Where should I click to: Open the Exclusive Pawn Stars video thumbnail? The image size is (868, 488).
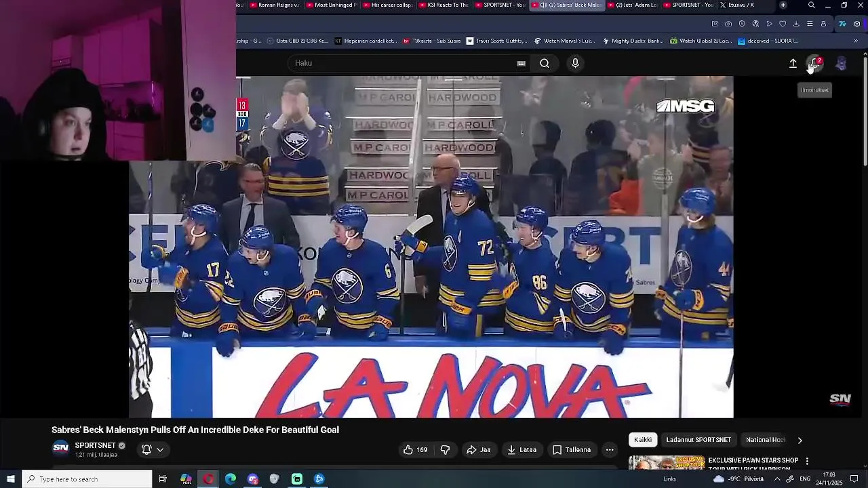667,462
